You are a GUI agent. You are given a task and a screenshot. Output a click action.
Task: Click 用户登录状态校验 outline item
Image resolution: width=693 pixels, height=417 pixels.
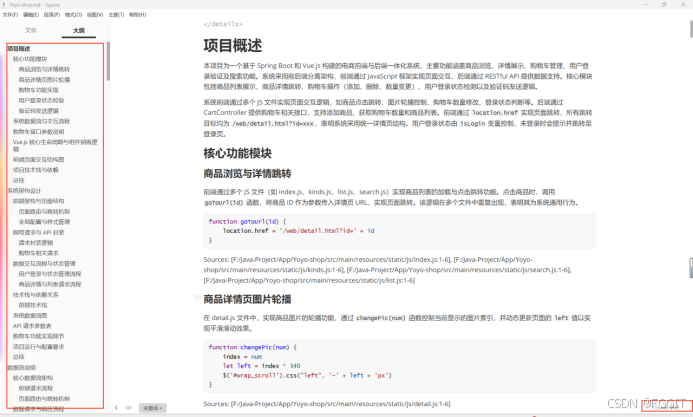tap(42, 100)
